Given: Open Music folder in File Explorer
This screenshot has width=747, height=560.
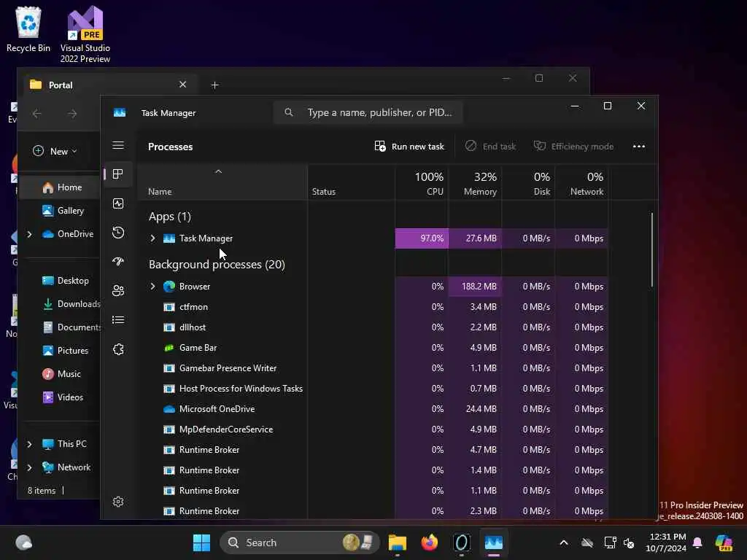Looking at the screenshot, I should click(61, 374).
